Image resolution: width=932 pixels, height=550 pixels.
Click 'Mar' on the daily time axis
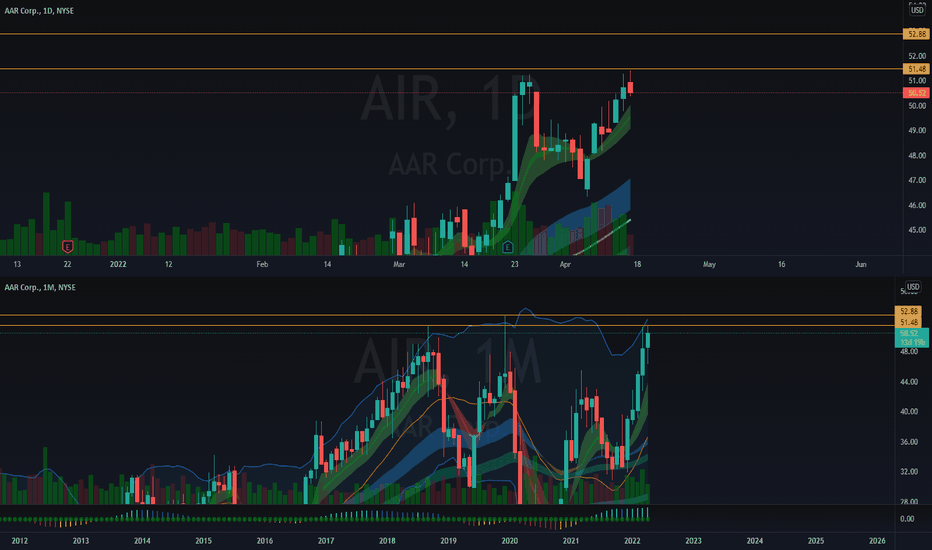click(x=399, y=264)
